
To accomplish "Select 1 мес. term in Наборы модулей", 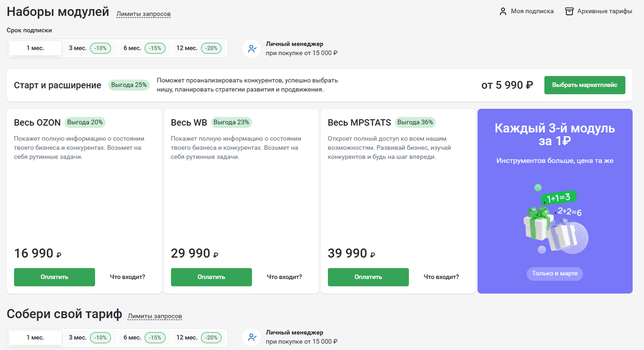I will click(x=35, y=48).
